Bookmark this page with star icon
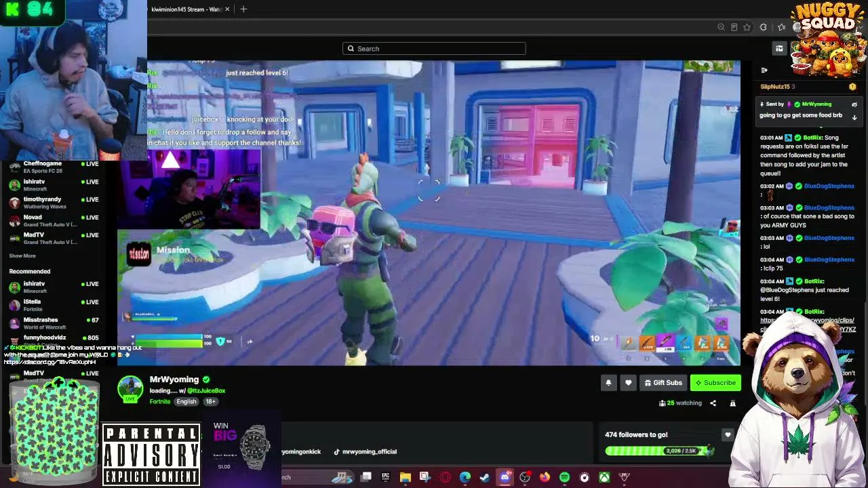This screenshot has width=868, height=488. [x=747, y=27]
